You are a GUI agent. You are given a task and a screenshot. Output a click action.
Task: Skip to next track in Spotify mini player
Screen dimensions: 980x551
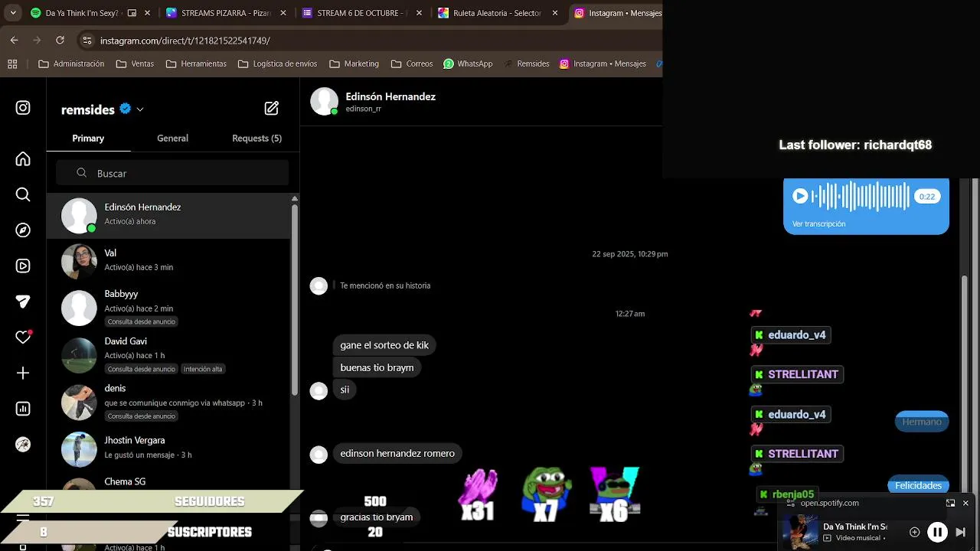tap(961, 532)
